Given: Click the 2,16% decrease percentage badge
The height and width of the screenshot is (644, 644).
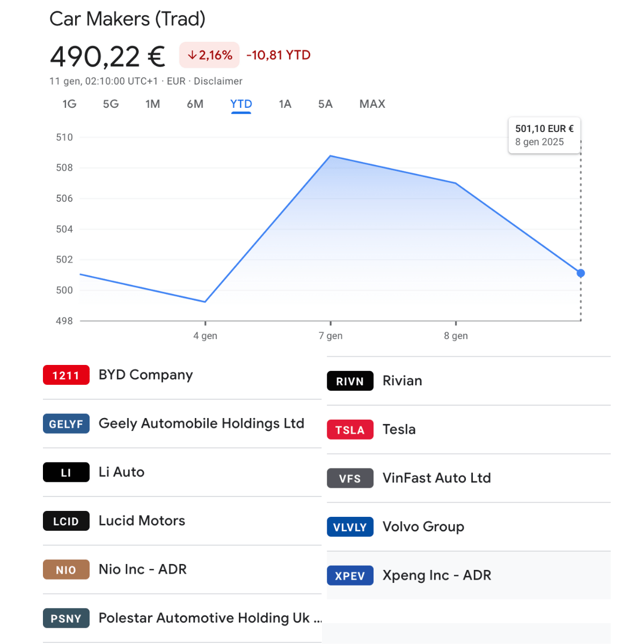Looking at the screenshot, I should point(209,55).
